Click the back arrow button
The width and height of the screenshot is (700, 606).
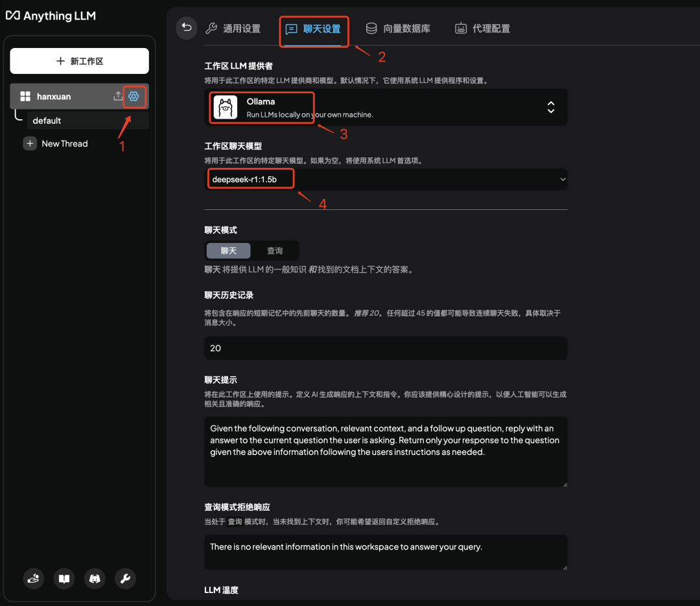[x=187, y=28]
